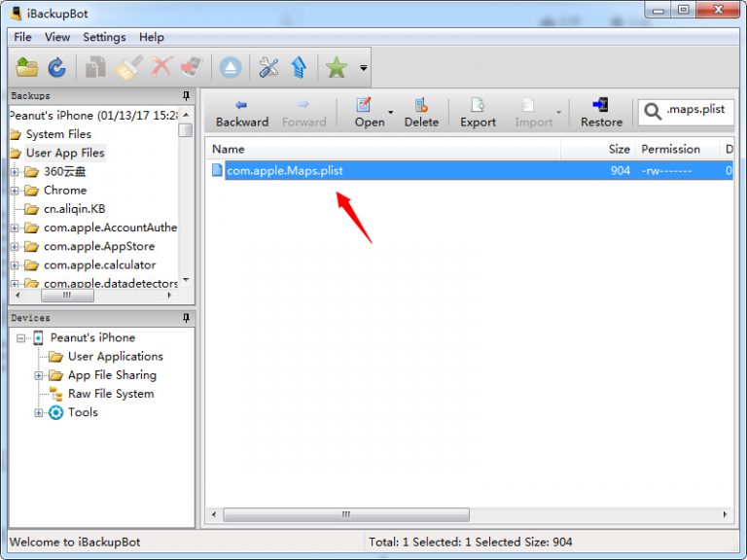
Task: Select User Applications under devices
Action: (x=116, y=356)
